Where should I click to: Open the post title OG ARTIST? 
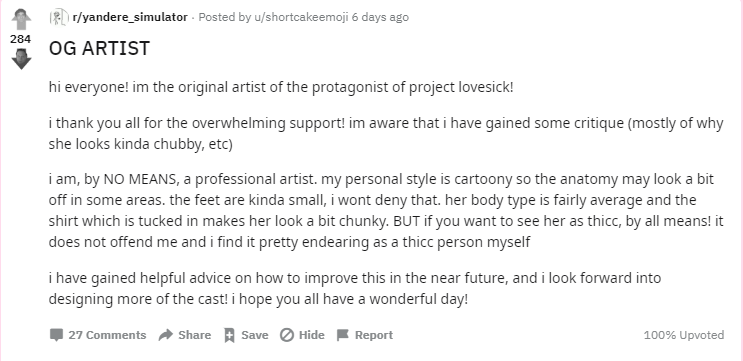pyautogui.click(x=100, y=48)
